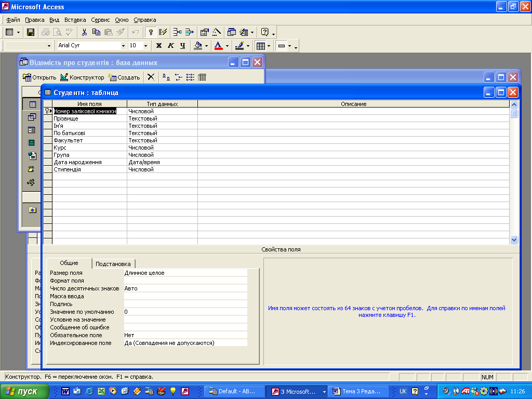Click the Print icon in toolbar

pyautogui.click(x=46, y=32)
